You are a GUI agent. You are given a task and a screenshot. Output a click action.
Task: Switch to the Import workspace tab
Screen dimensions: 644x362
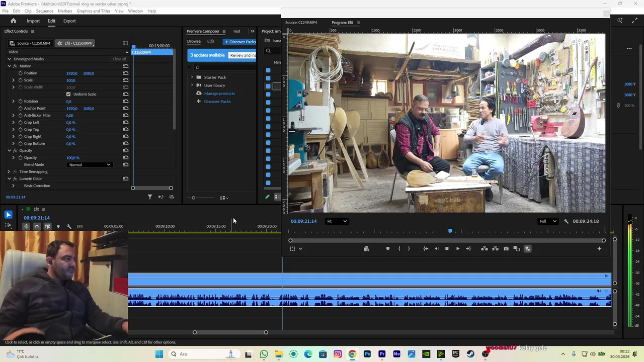[33, 21]
